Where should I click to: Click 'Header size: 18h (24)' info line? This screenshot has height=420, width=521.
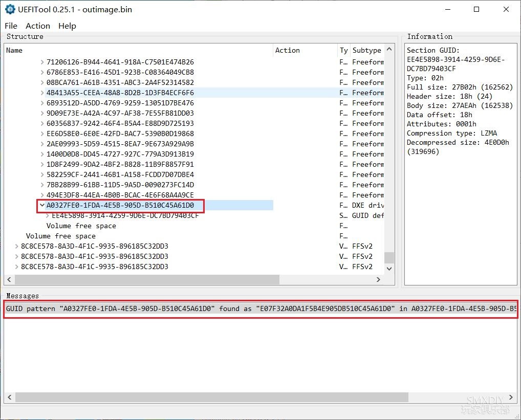[449, 96]
